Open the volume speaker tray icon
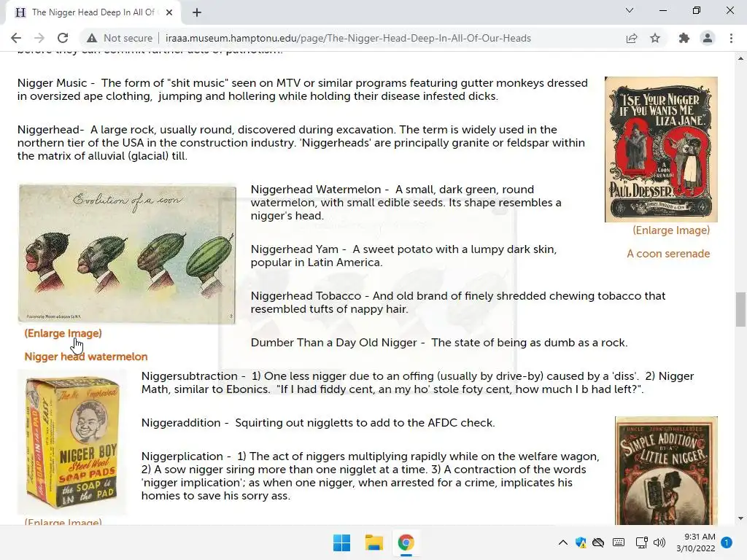The width and height of the screenshot is (747, 560). pos(659,542)
